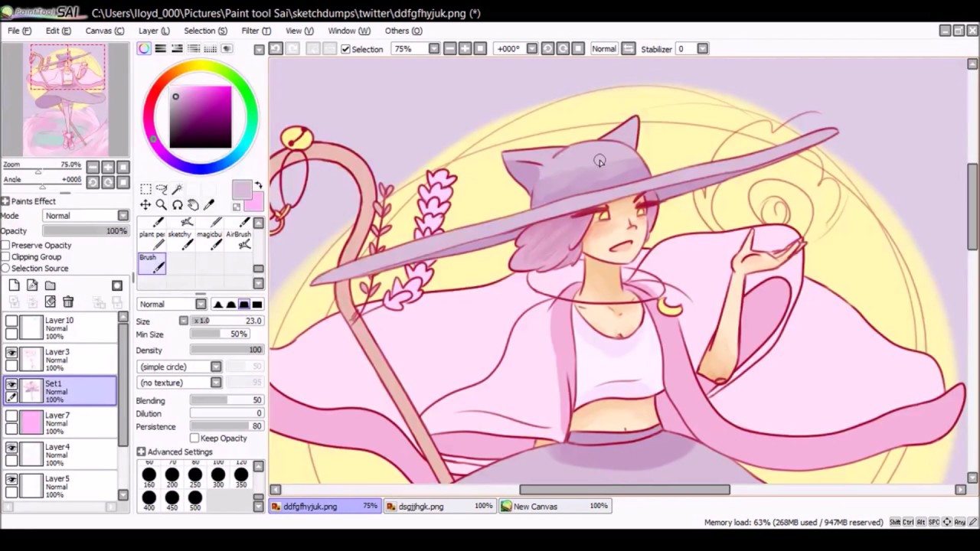Hide the Set1 layer eye icon
The width and height of the screenshot is (980, 551).
point(11,384)
